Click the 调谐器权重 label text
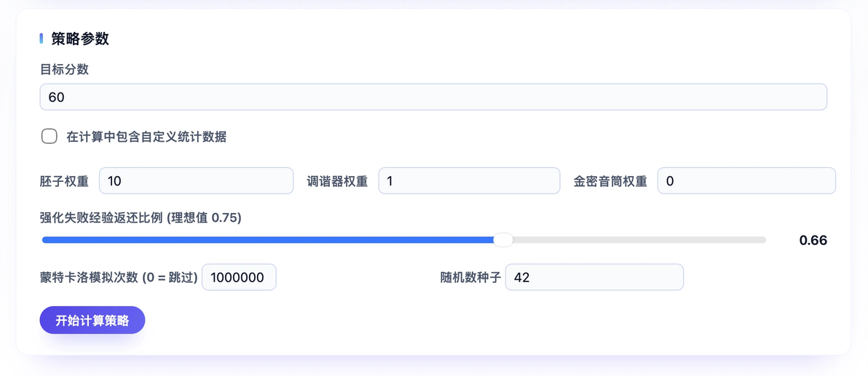This screenshot has height=376, width=868. (x=338, y=181)
